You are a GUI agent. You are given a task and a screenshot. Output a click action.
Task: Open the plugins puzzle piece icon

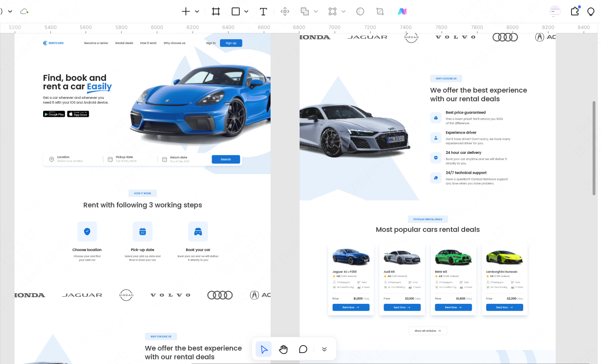(x=575, y=11)
